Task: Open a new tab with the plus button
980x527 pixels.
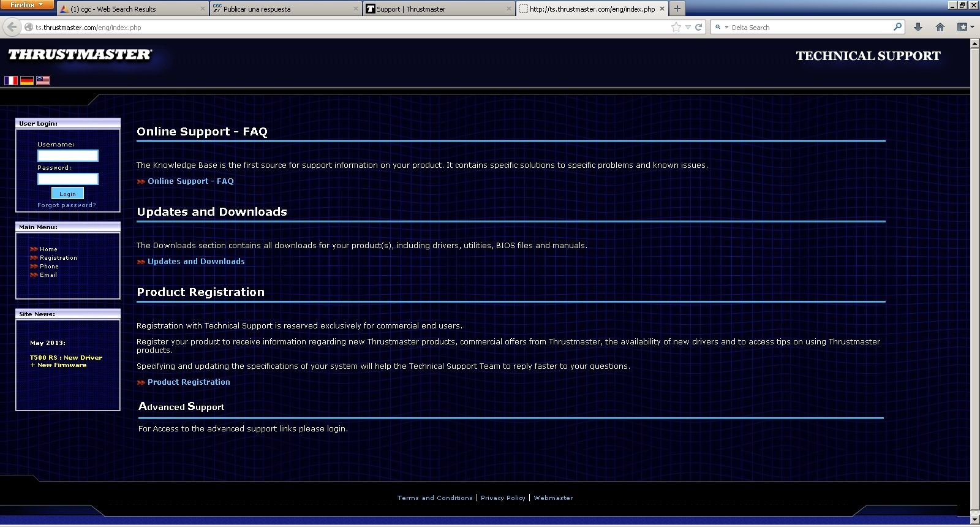Action: (x=677, y=9)
